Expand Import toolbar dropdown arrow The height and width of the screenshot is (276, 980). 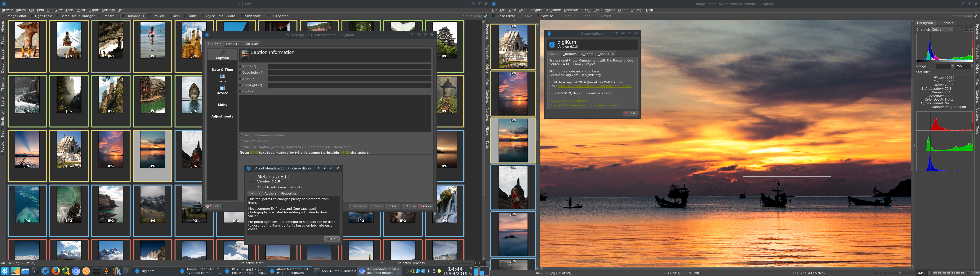click(x=118, y=16)
